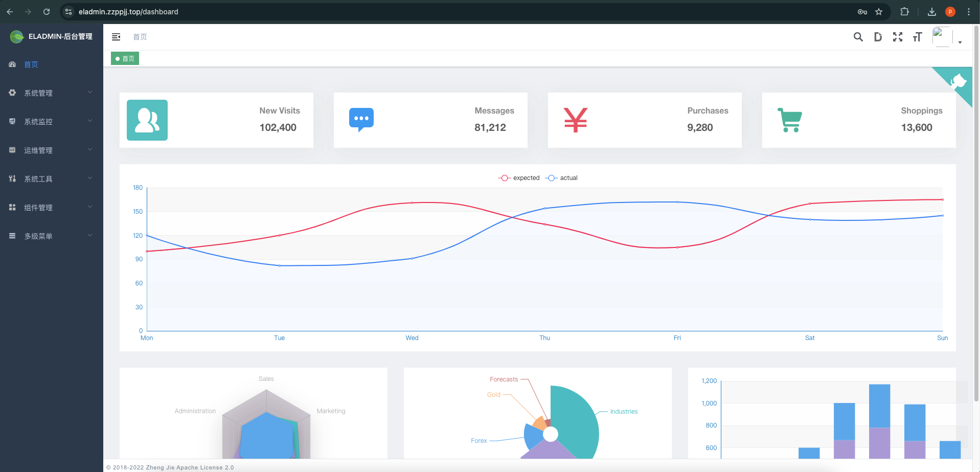Viewport: 980px width, 472px height.
Task: Click the ELADMIN-后台管理 logo link
Action: (51, 36)
